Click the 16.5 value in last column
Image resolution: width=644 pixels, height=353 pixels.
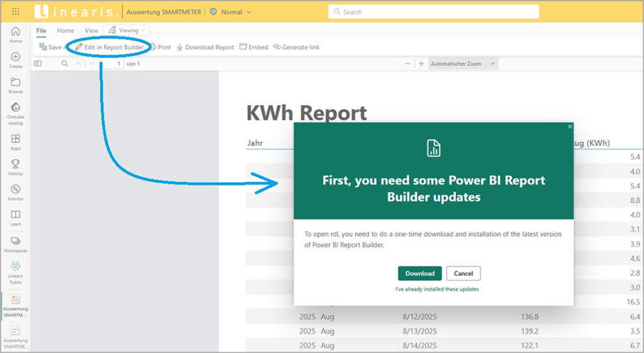pos(633,301)
